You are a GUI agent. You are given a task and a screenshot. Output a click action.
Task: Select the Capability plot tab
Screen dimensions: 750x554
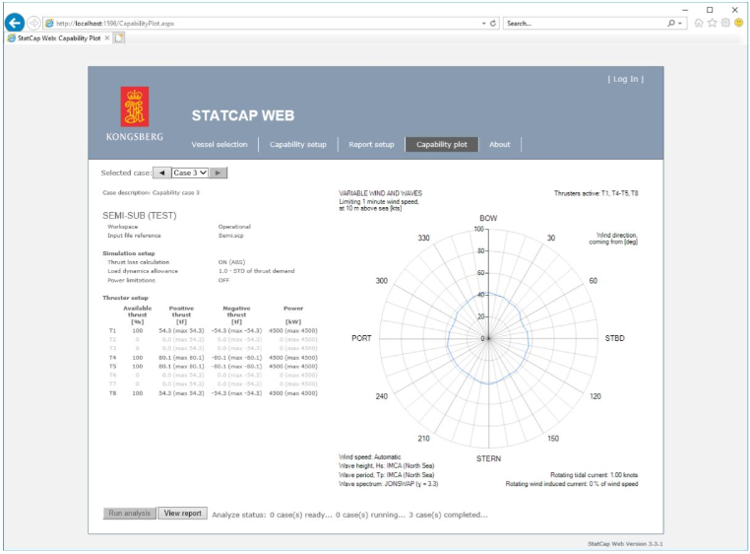[x=441, y=144]
